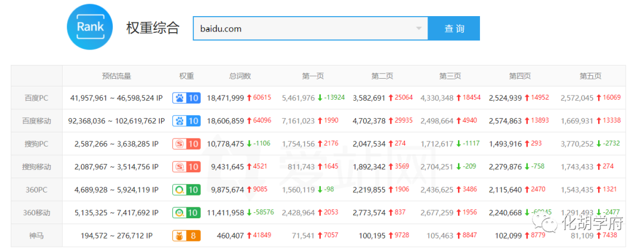Open the 神马 row label

click(x=37, y=235)
